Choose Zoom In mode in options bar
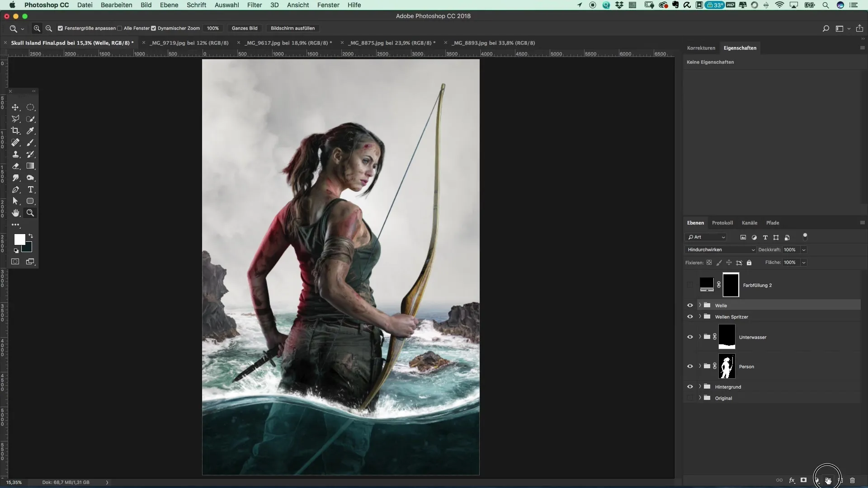 click(37, 28)
